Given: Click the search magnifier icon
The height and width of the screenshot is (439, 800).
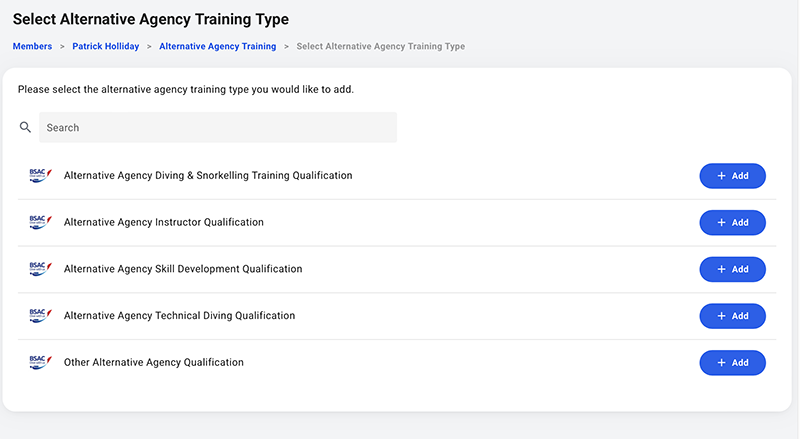Looking at the screenshot, I should [x=25, y=127].
